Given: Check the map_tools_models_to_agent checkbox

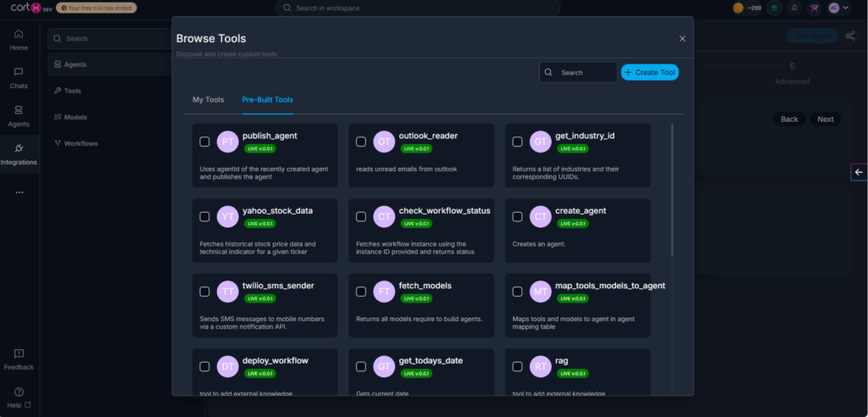Looking at the screenshot, I should point(517,292).
